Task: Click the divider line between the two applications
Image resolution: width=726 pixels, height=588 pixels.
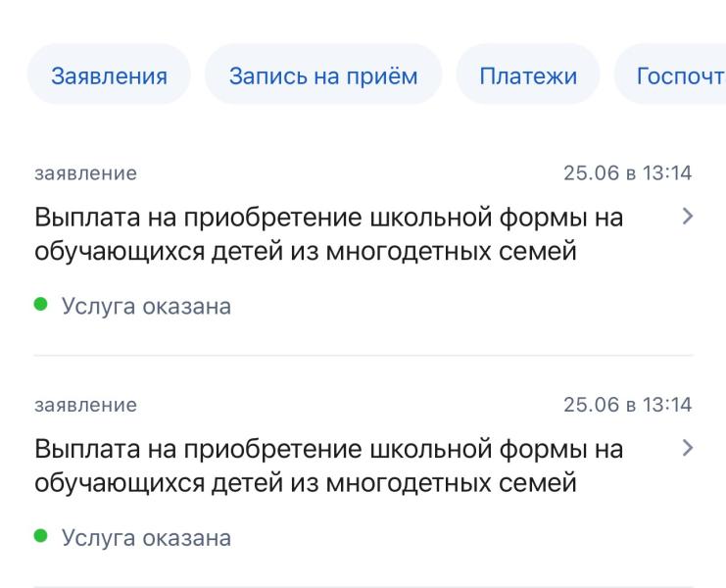Action: [x=363, y=355]
